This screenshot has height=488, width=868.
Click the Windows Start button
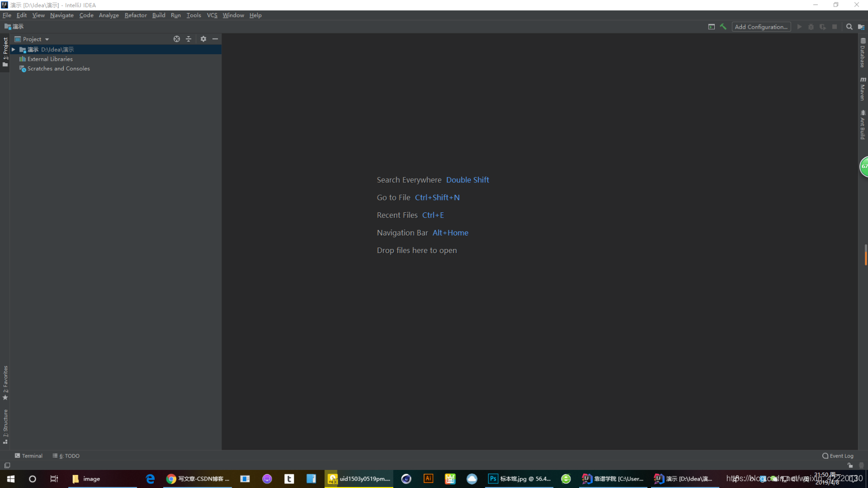11,479
